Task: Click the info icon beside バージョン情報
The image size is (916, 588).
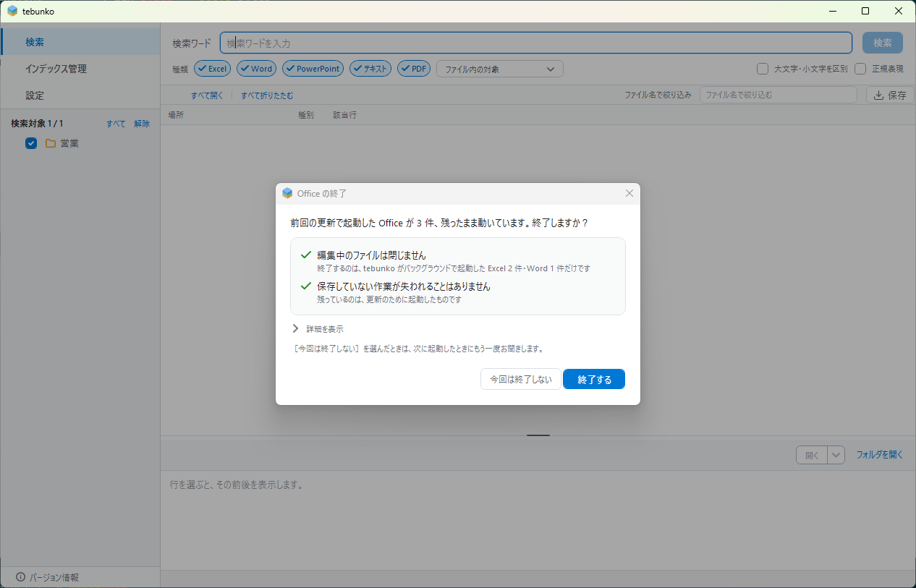Action: (20, 577)
